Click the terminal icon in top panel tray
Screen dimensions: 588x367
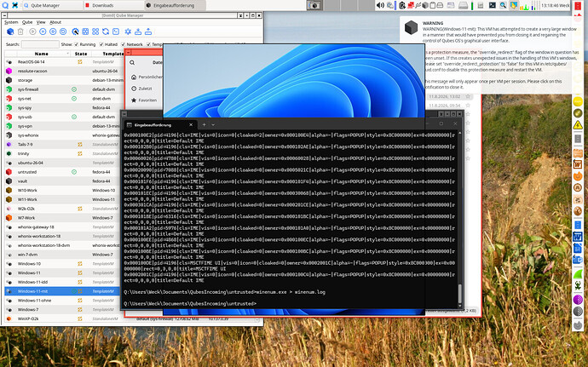click(493, 5)
